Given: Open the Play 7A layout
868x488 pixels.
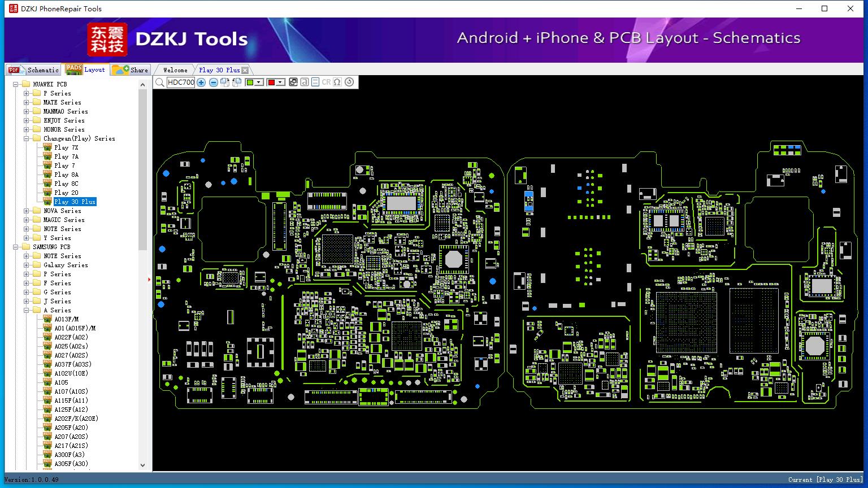Looking at the screenshot, I should coord(66,156).
